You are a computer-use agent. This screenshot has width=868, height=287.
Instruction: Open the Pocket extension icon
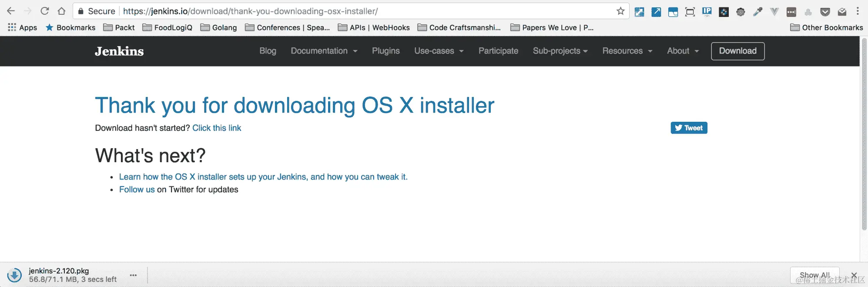825,12
